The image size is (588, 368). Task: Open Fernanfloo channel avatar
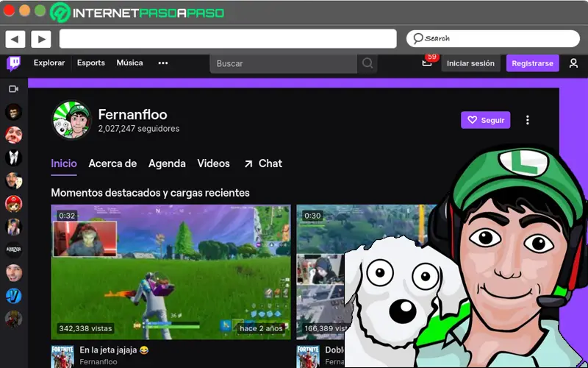coord(71,120)
